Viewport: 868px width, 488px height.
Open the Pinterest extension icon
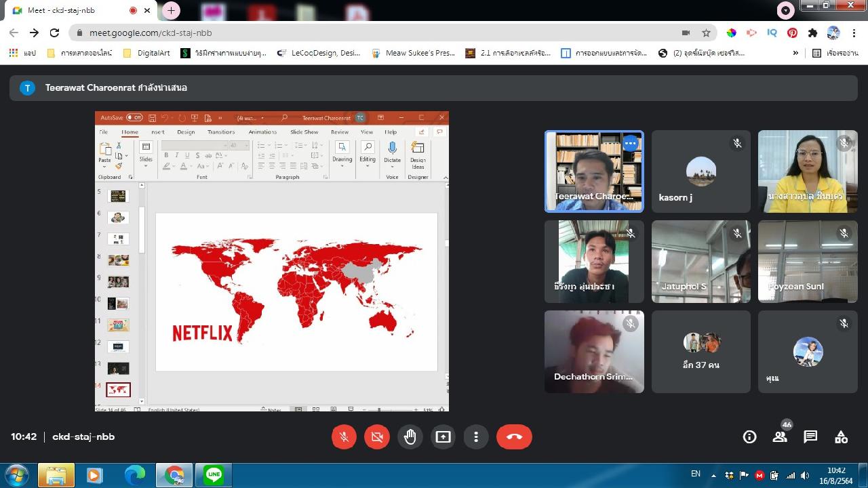tap(792, 33)
